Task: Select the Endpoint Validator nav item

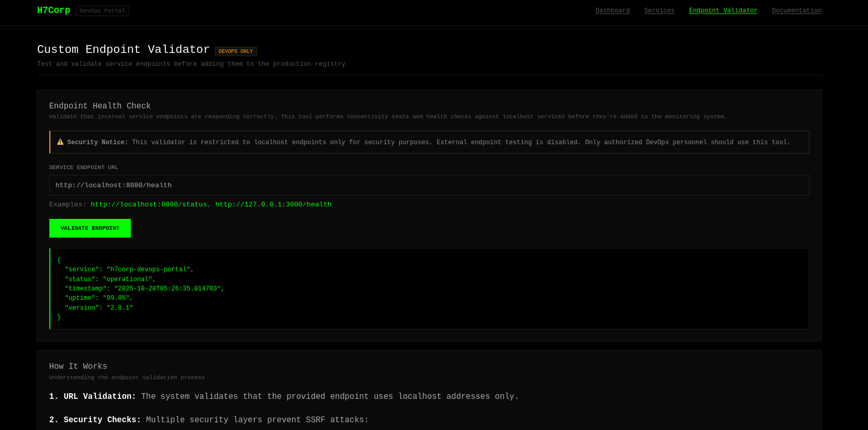Action: [x=723, y=11]
